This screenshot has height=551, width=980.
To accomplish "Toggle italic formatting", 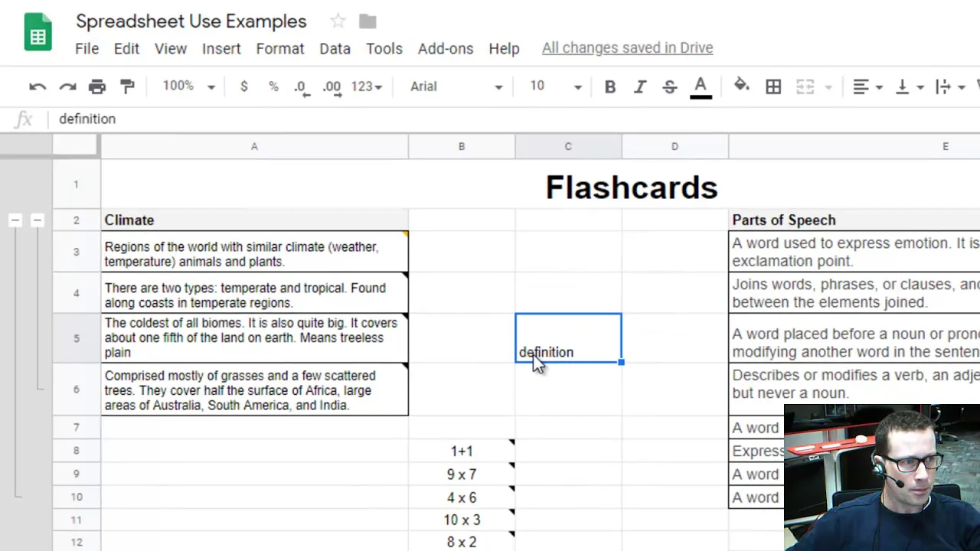I will click(640, 86).
